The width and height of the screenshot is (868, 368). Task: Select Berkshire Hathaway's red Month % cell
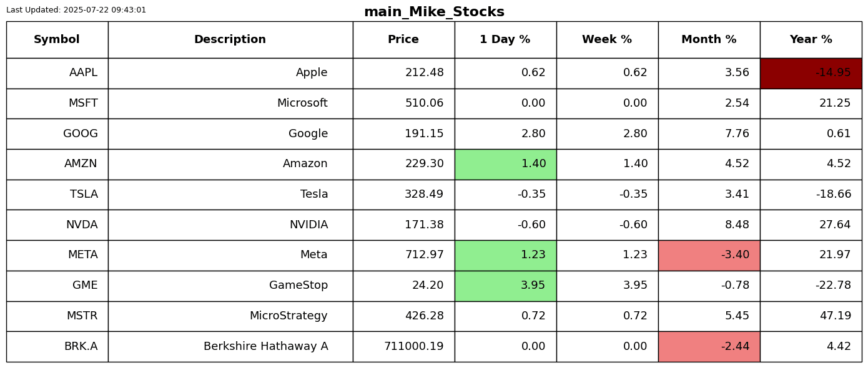point(709,347)
